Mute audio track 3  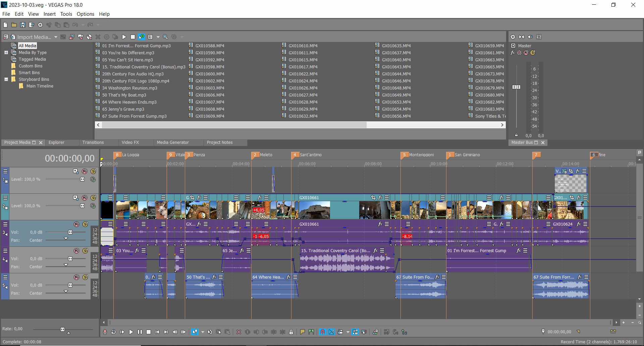tap(76, 224)
